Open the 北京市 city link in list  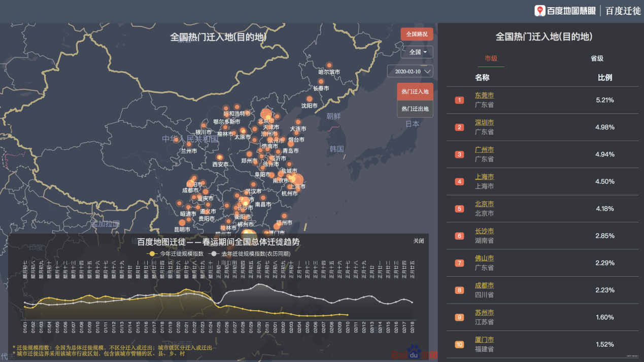[484, 204]
